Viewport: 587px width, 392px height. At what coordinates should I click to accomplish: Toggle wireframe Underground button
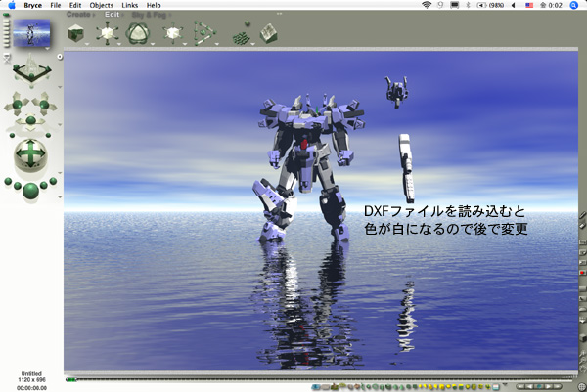pyautogui.click(x=582, y=309)
